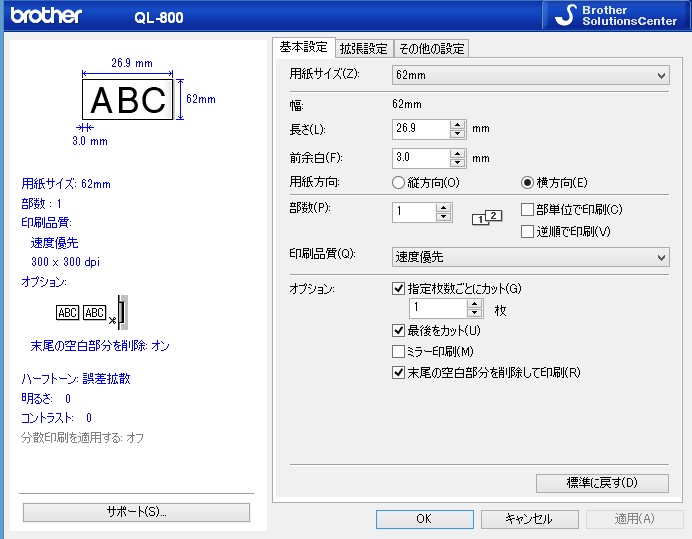Image resolution: width=692 pixels, height=539 pixels.
Task: Switch to the その他の設定 tab
Action: 431,48
